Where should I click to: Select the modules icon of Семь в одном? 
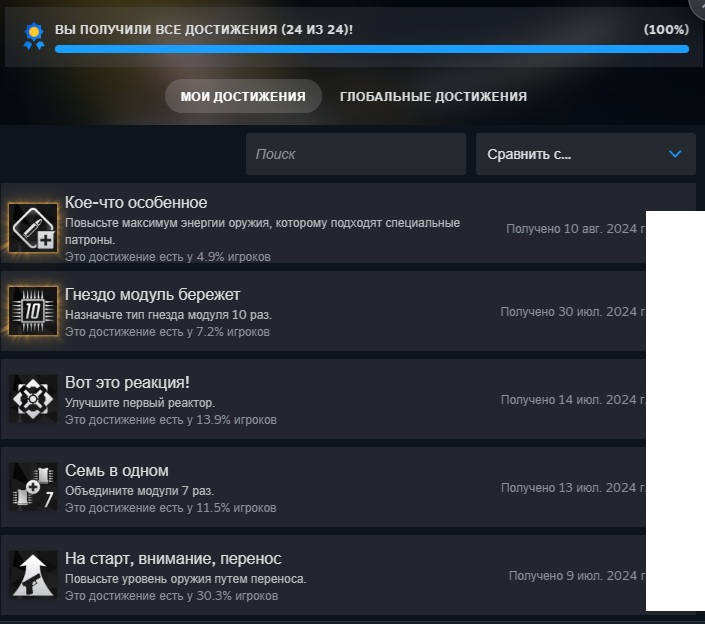(x=33, y=487)
